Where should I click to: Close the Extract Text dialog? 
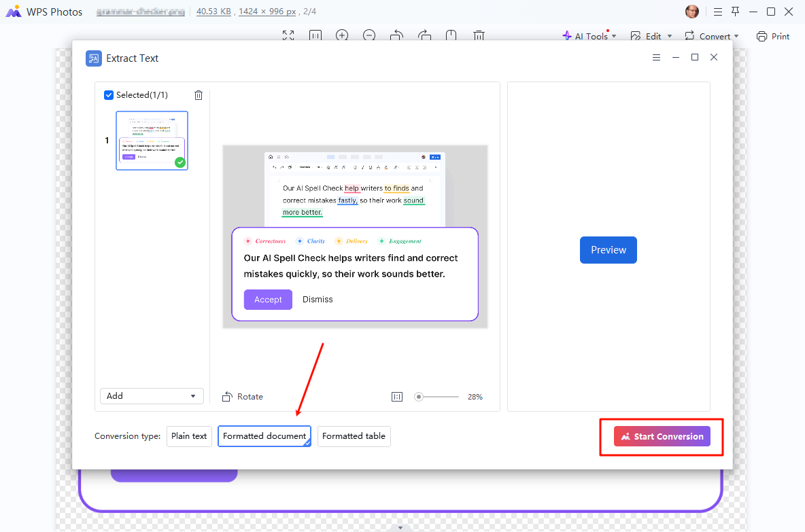point(714,57)
